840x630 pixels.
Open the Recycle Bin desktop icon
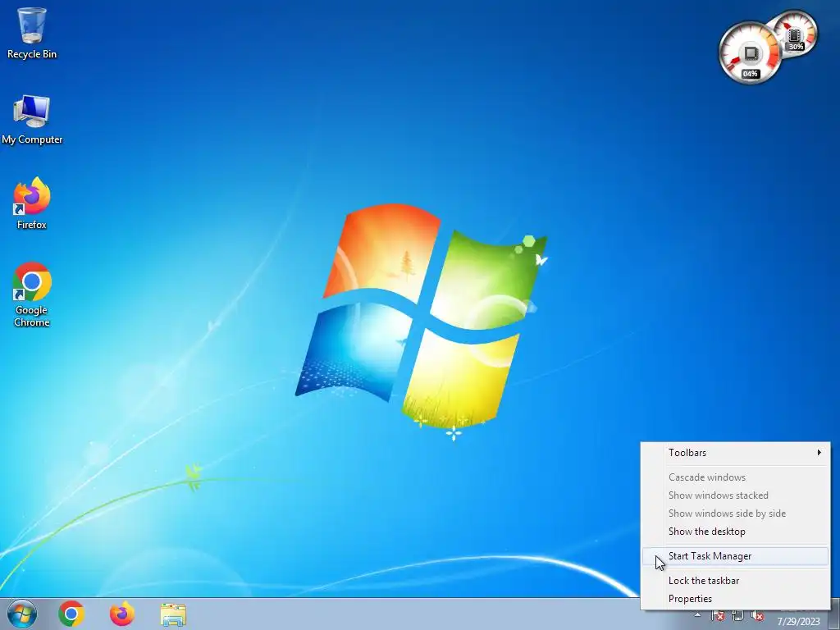coord(32,33)
